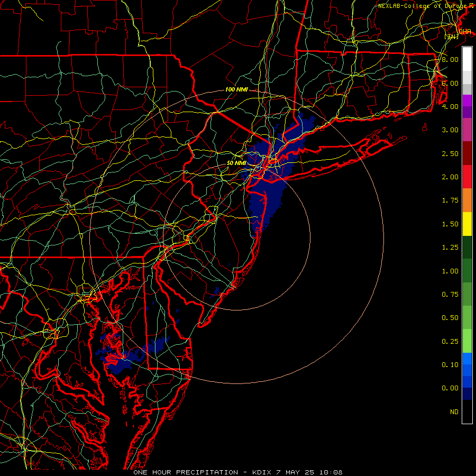
Task: Click the 1.75 legend value
Action: 450,200
